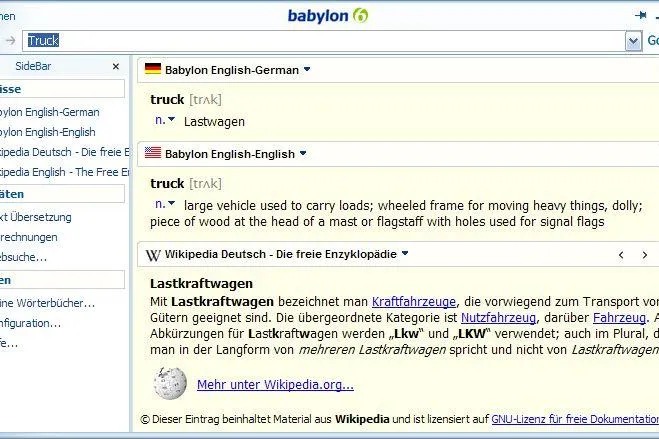Select Babylon English-German in sidebar

point(50,112)
